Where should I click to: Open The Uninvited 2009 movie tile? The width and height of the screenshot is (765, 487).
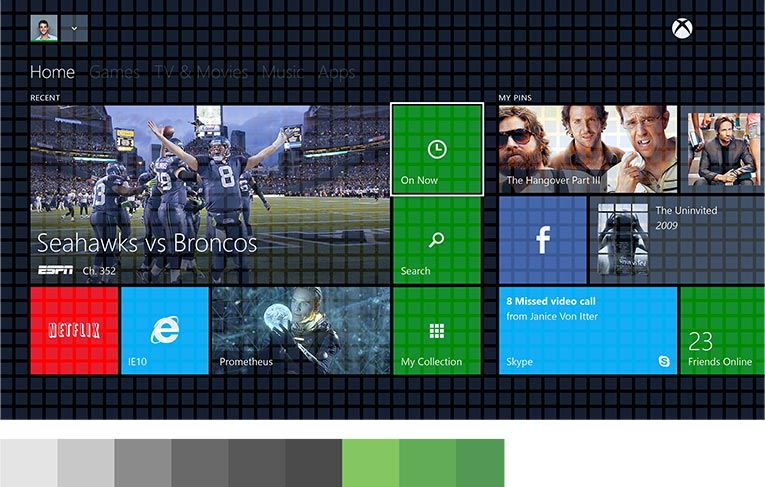tap(677, 240)
